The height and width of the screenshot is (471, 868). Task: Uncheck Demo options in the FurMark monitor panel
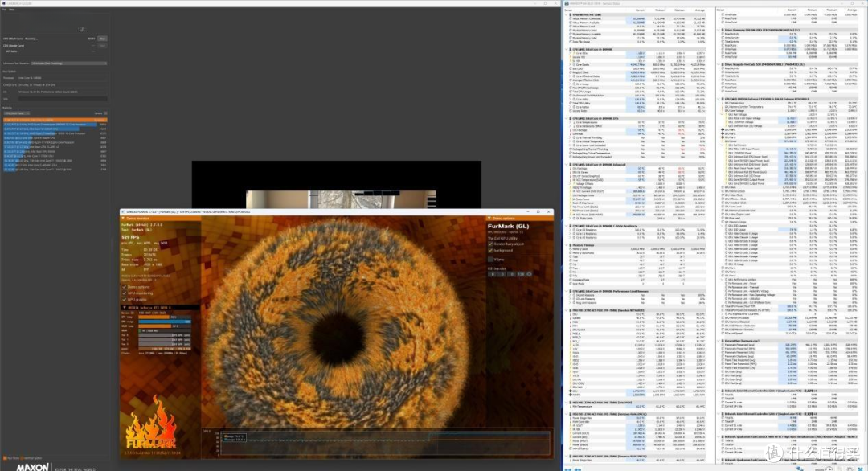pos(124,287)
